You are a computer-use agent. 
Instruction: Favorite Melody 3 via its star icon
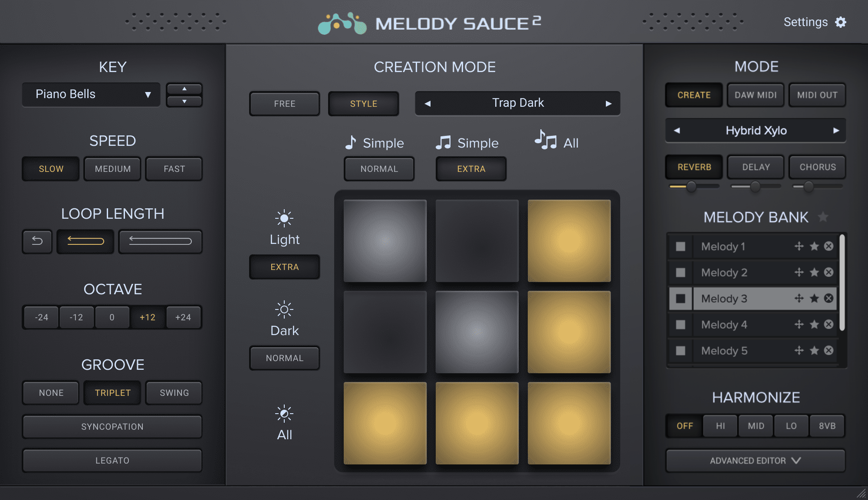pyautogui.click(x=814, y=298)
